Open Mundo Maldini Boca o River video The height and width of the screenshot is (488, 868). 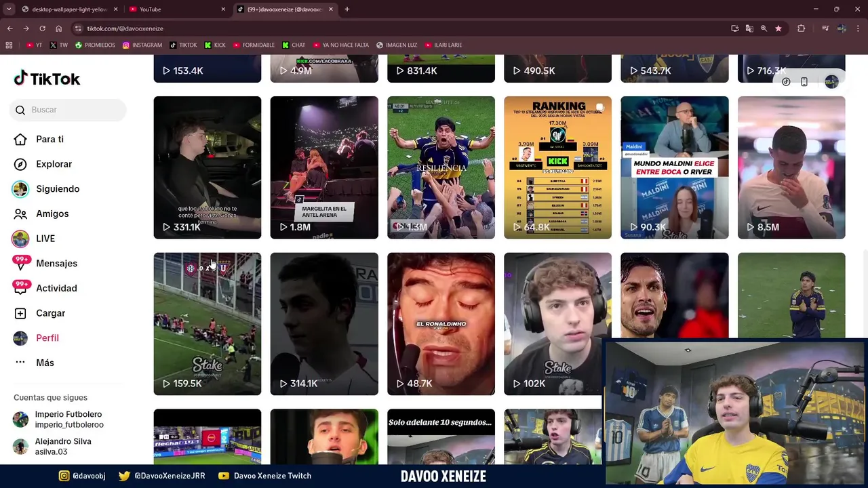point(675,167)
